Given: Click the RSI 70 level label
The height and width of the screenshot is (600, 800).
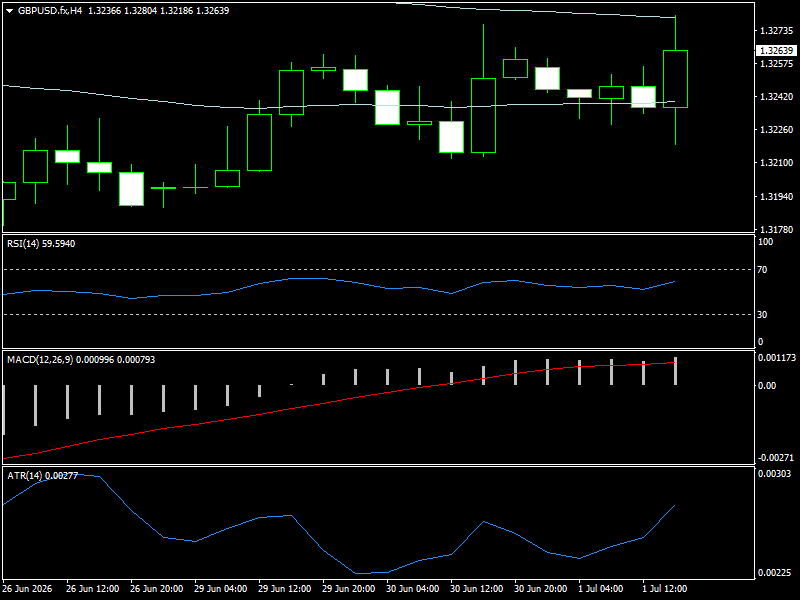Looking at the screenshot, I should point(762,270).
